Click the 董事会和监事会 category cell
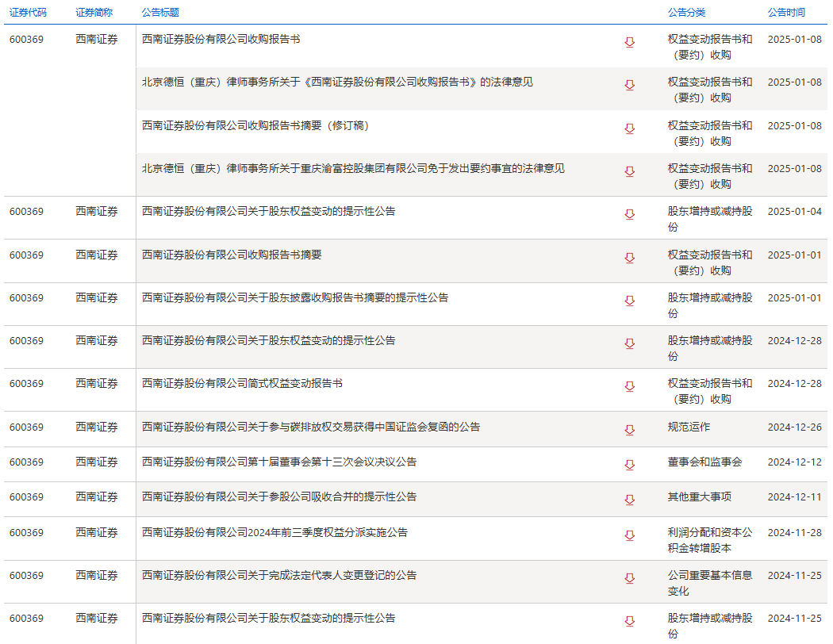The height and width of the screenshot is (644, 833). point(705,462)
